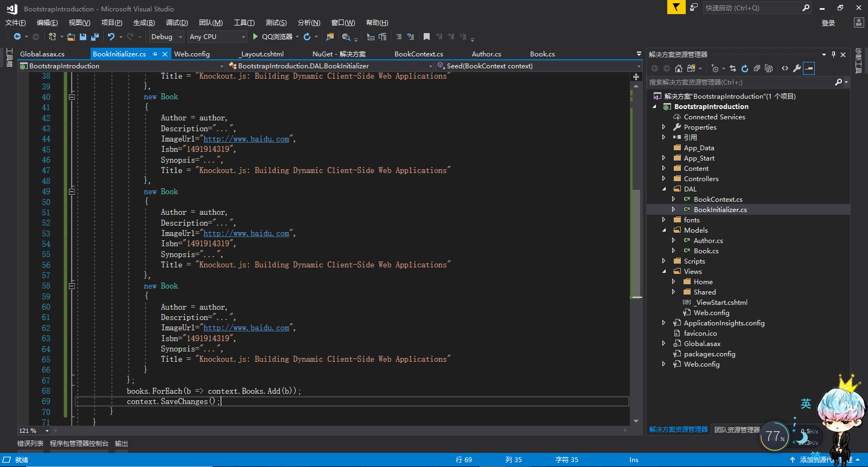Open the baidu link on line 44

point(246,139)
